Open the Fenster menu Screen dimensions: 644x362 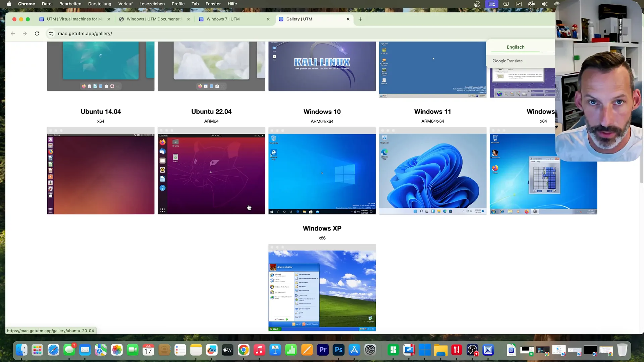(213, 4)
